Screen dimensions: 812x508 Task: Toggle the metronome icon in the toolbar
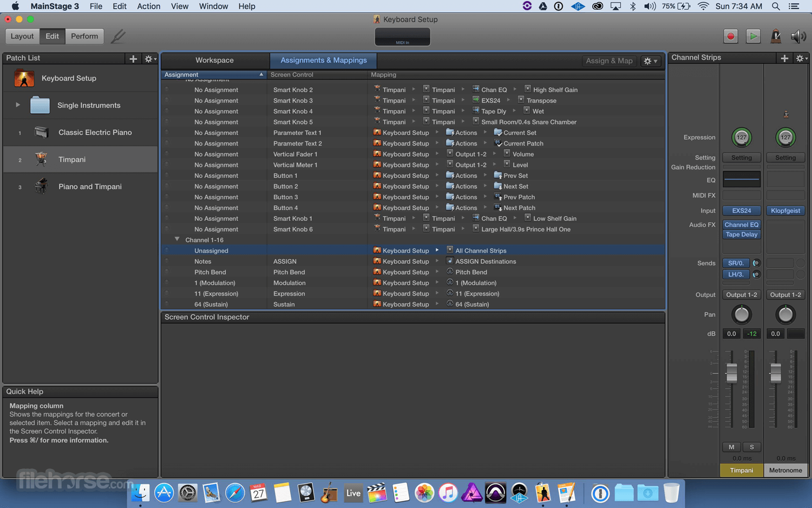point(776,36)
